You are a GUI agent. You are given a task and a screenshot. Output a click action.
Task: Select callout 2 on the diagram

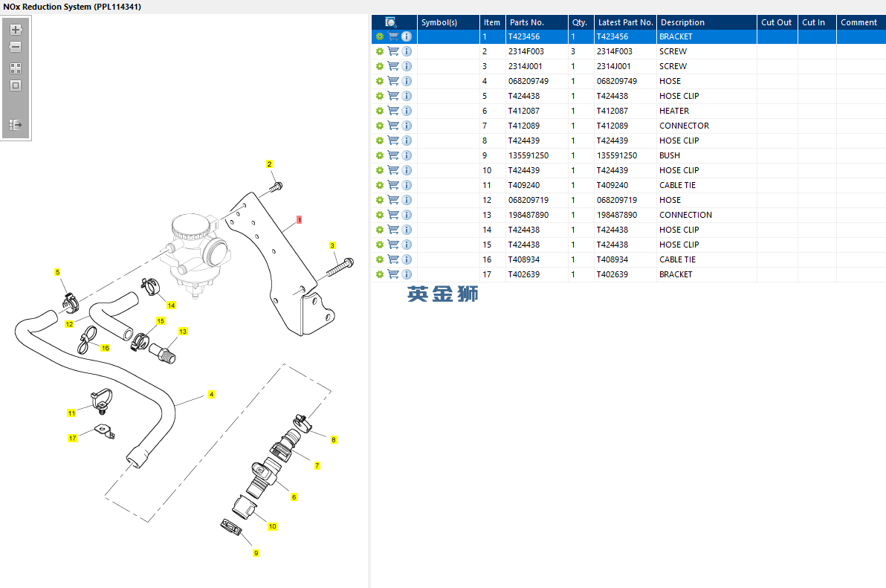[x=270, y=164]
